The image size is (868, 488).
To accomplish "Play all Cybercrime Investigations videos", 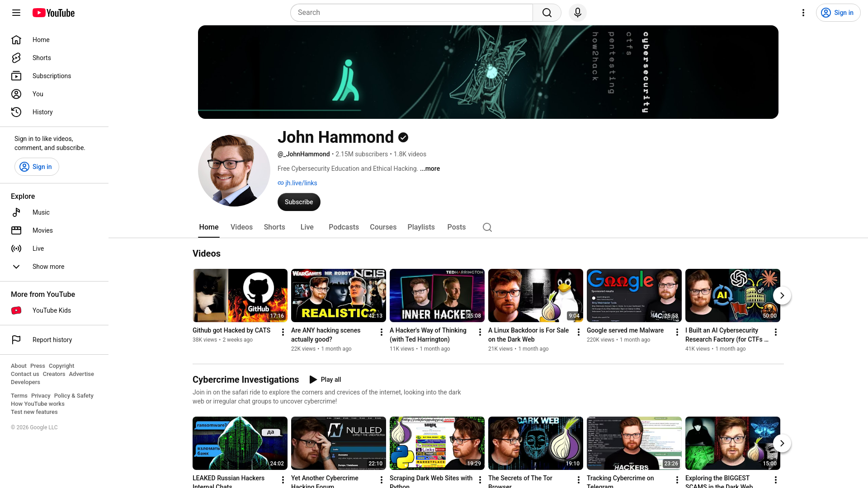I will (325, 380).
